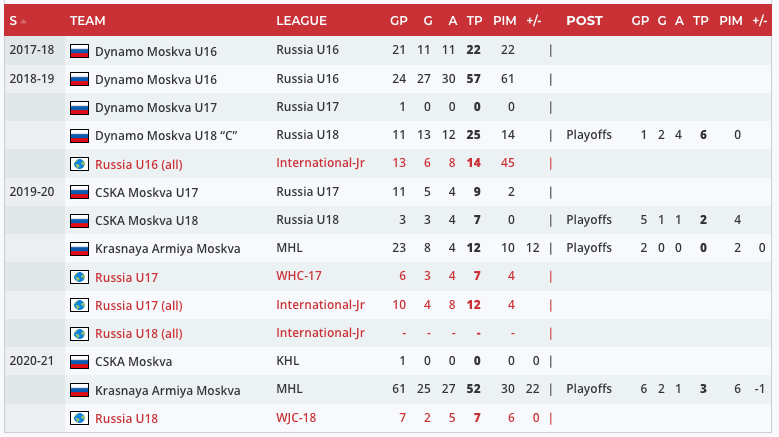Open the WJC-18 league link
Viewport: 779px width, 437px height.
click(299, 418)
